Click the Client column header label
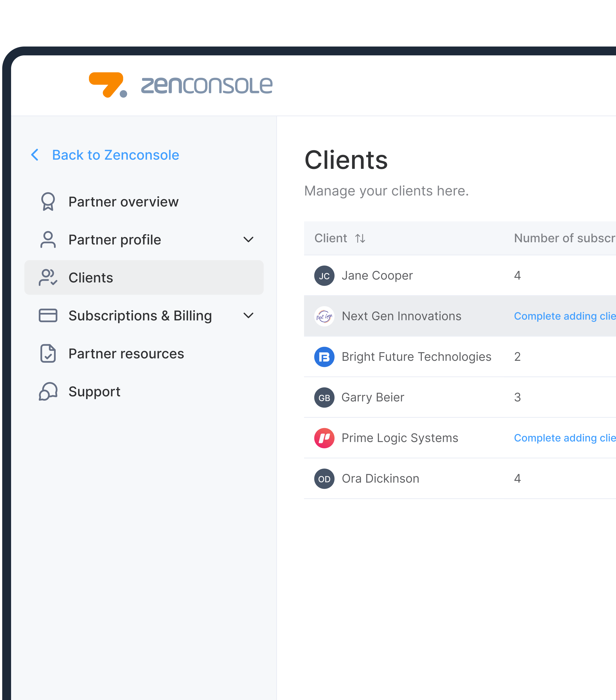 click(331, 238)
